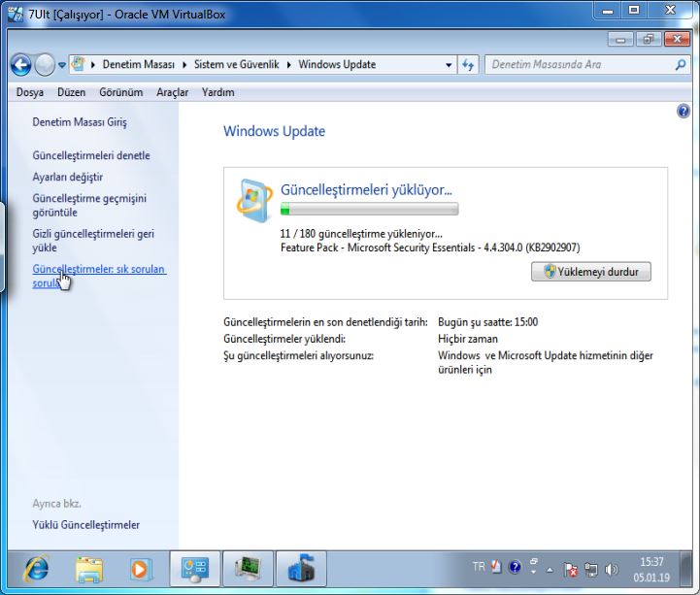Click the monitor/Task Manager taskbar icon
The image size is (700, 595).
coord(248,569)
